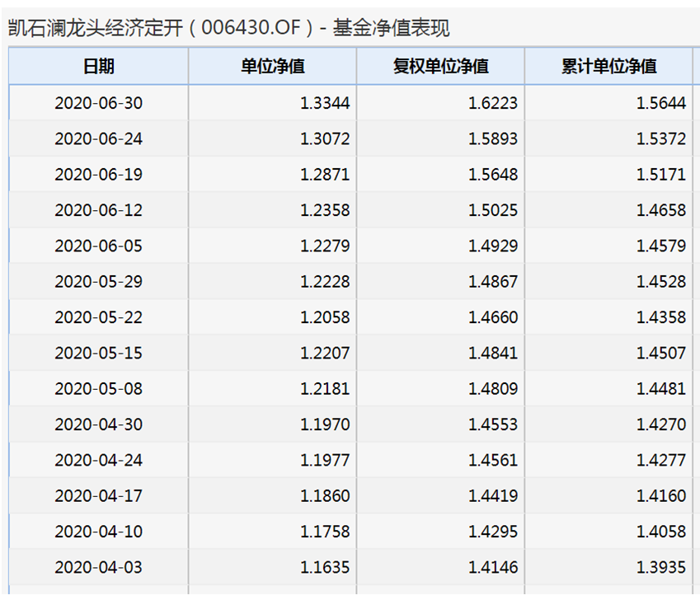Click cumulative net value 1.4058
This screenshot has width=700, height=600.
pyautogui.click(x=661, y=532)
